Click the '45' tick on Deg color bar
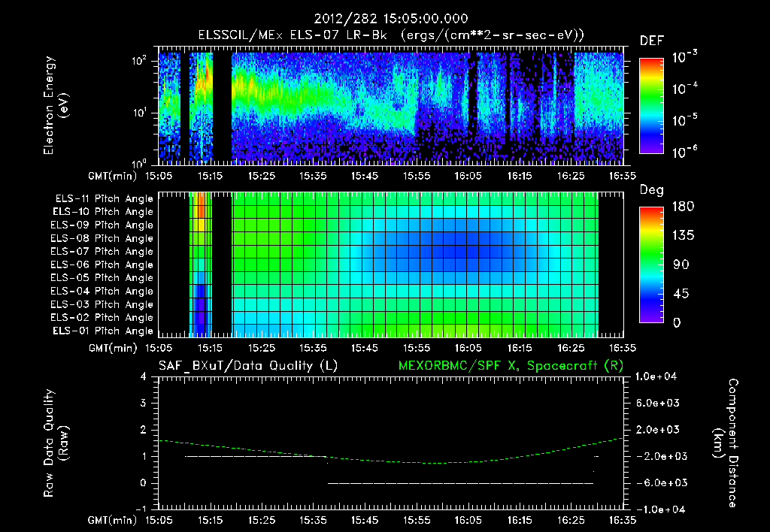This screenshot has height=532, width=770. coord(681,294)
